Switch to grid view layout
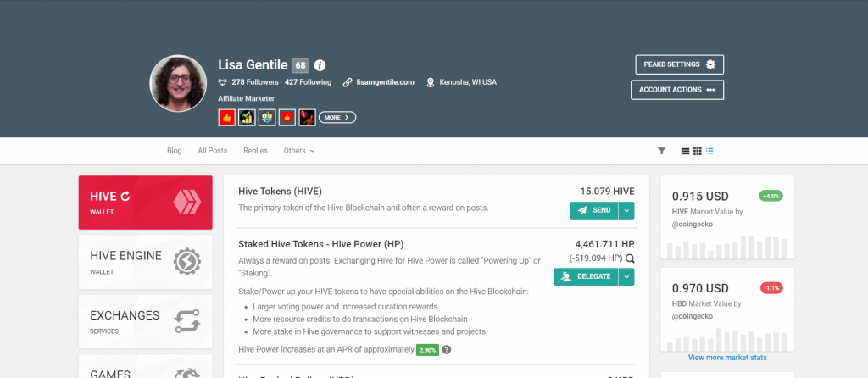 click(698, 151)
